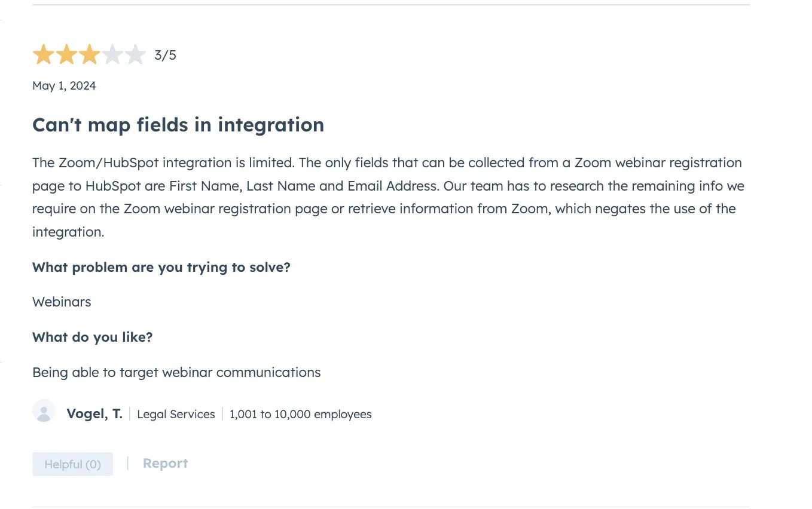Screen dimensions: 812x509
Task: Click the first gold star in the rating
Action: 44,54
